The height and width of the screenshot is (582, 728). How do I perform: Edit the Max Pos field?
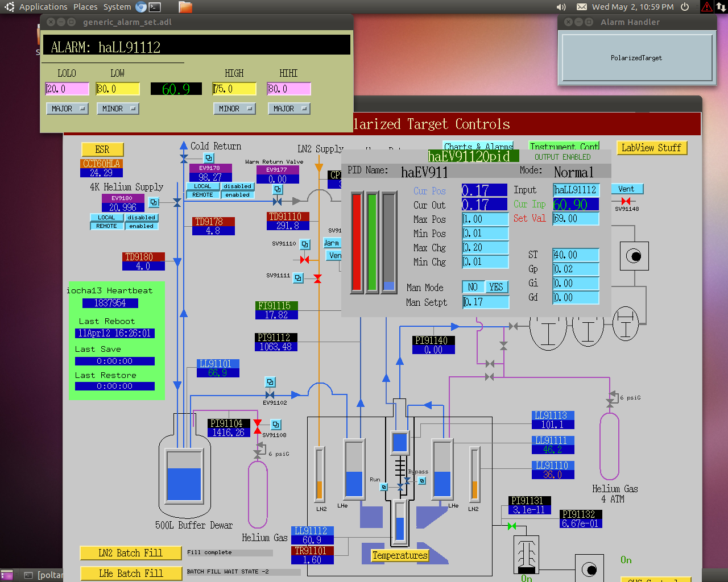[485, 219]
